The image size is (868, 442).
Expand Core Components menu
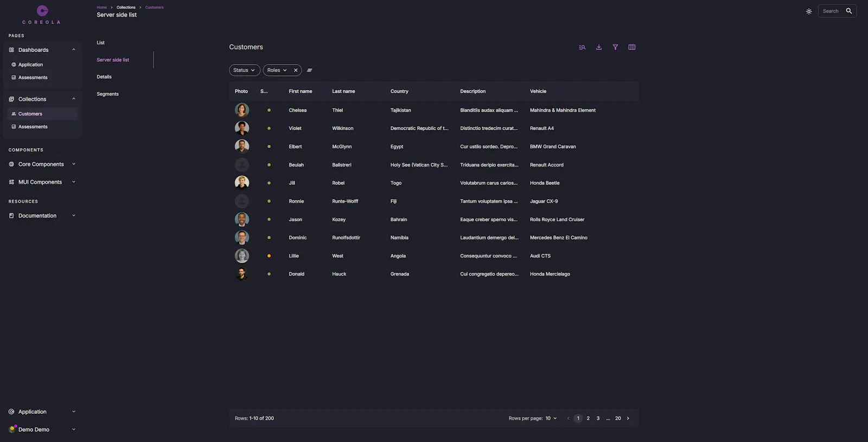click(42, 164)
